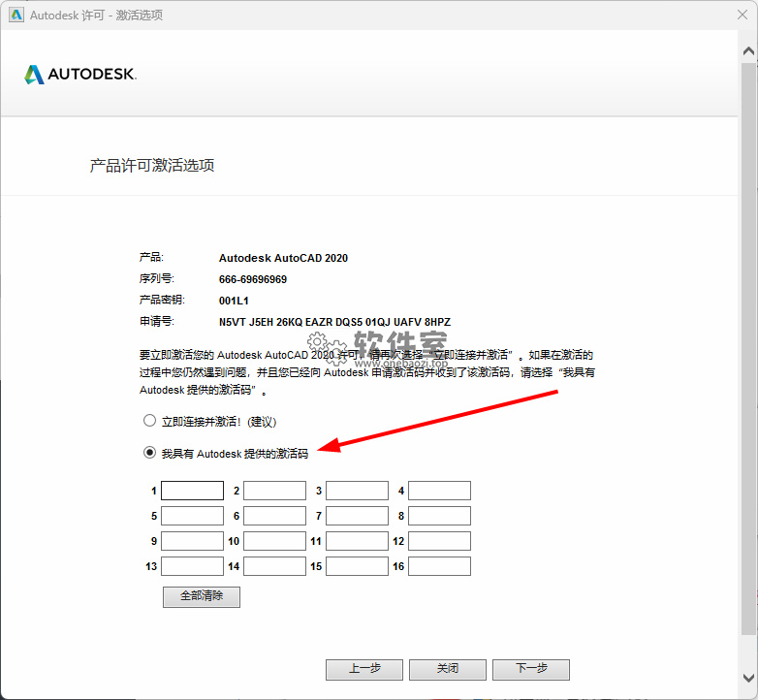
Task: Click the 关闭 button
Action: tap(448, 670)
